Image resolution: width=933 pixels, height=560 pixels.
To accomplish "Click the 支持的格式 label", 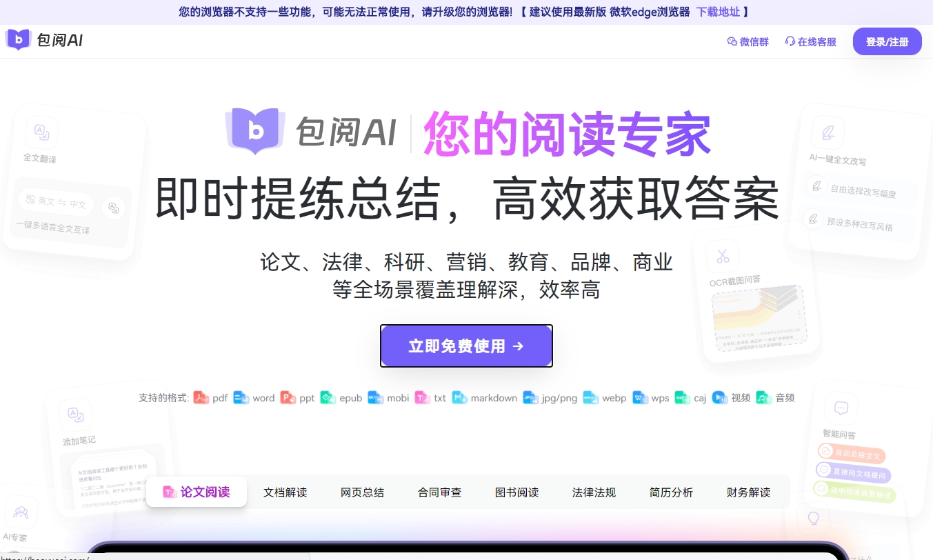I will (163, 398).
